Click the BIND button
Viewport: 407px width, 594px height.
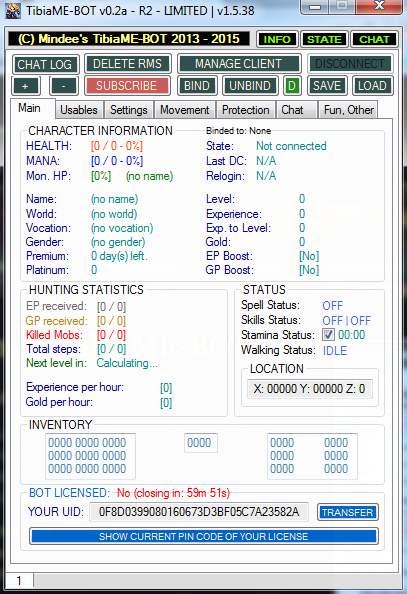click(197, 86)
